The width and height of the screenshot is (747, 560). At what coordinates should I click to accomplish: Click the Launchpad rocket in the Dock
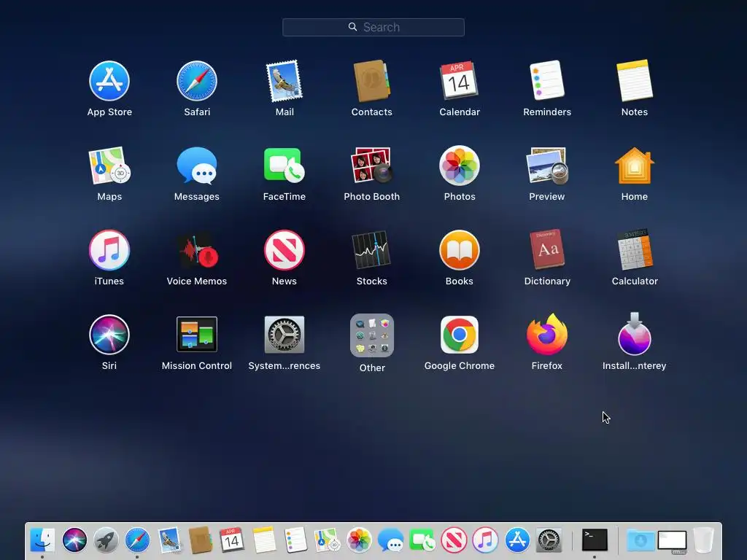pyautogui.click(x=106, y=540)
